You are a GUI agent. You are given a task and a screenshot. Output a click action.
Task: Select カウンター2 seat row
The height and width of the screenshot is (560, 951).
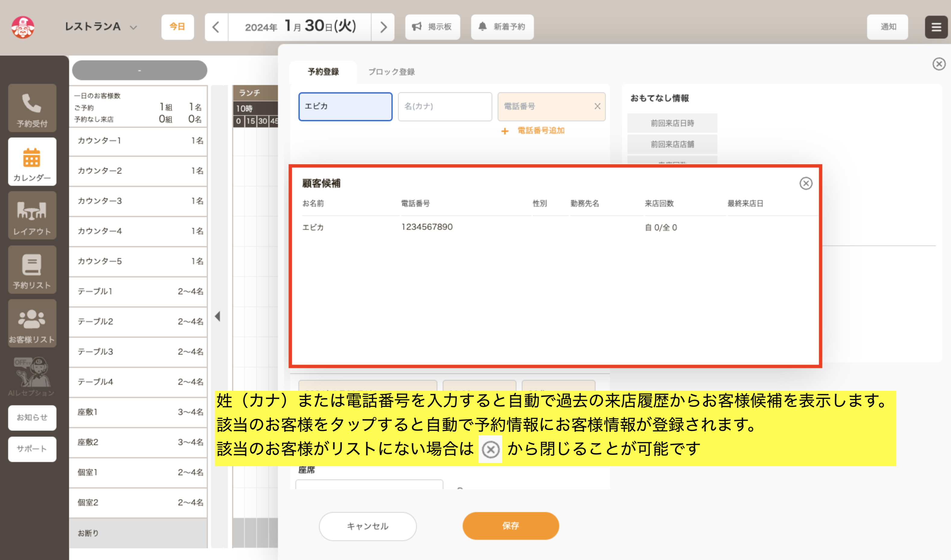138,171
